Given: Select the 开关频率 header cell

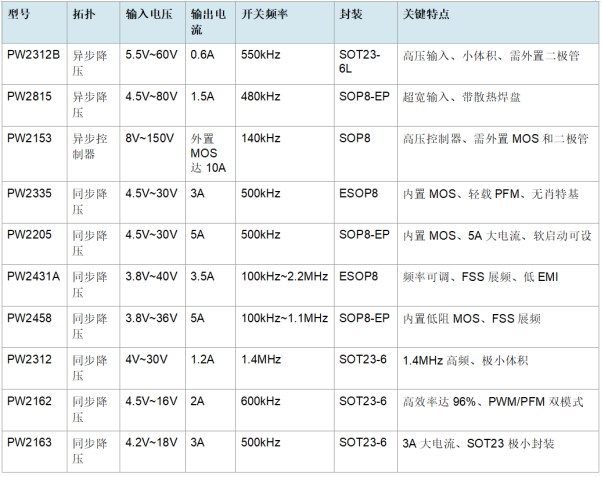Looking at the screenshot, I should point(285,22).
